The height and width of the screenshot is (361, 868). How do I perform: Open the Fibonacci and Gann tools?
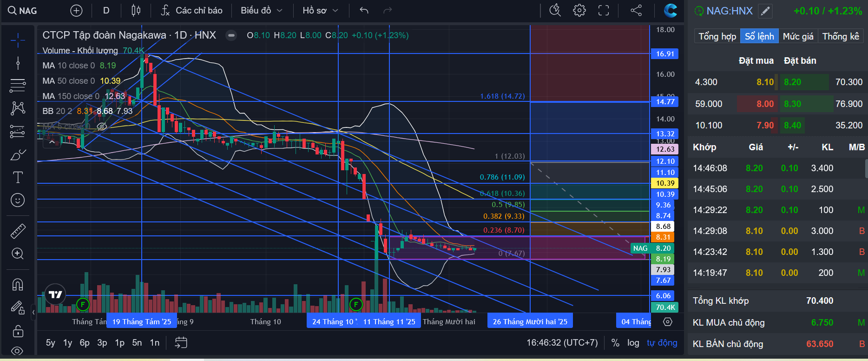pyautogui.click(x=18, y=86)
